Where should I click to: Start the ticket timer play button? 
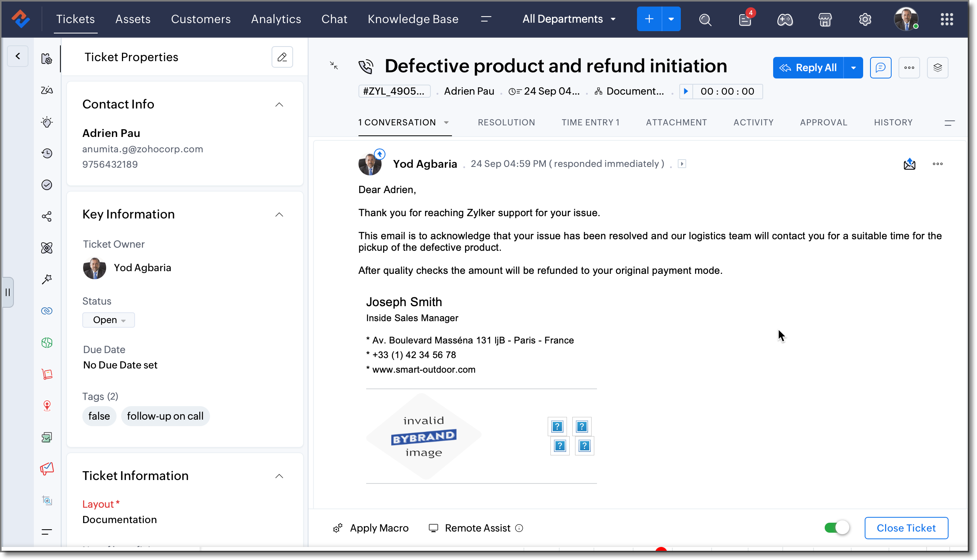click(686, 92)
